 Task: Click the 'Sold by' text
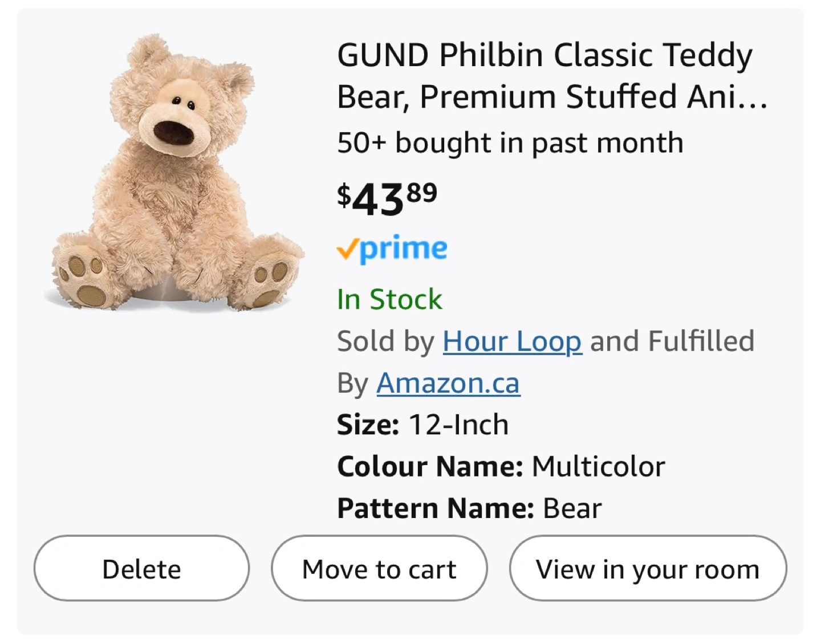(x=386, y=341)
